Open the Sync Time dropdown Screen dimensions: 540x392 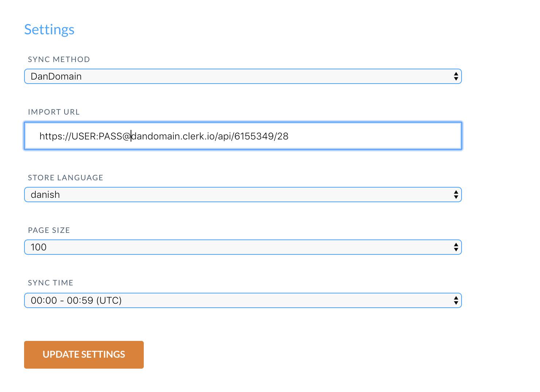coord(243,300)
